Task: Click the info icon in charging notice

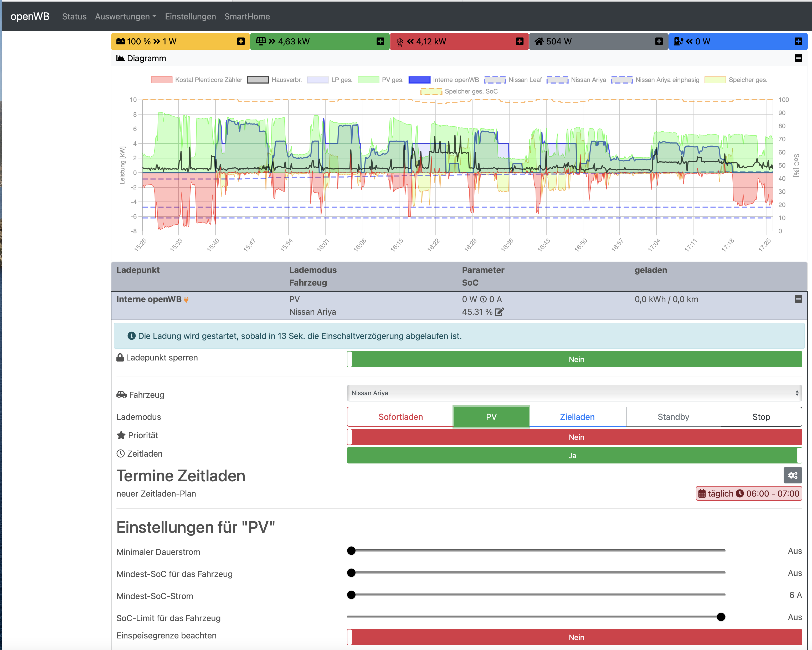Action: 131,336
